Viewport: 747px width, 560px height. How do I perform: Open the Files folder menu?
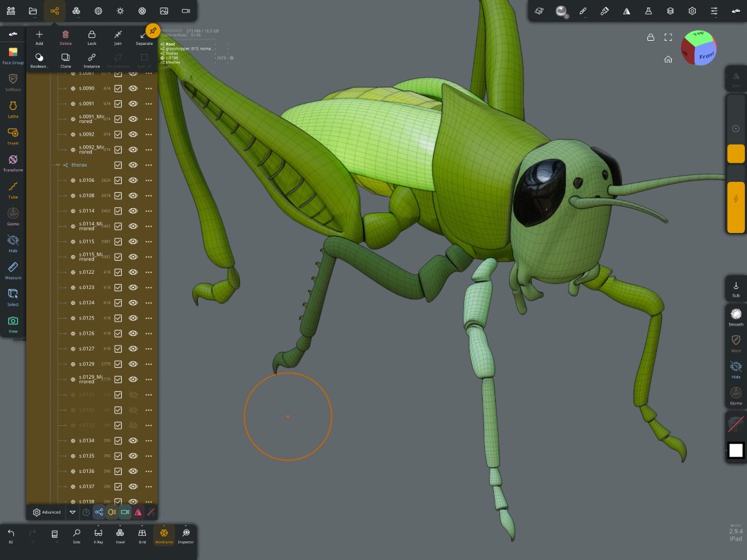pyautogui.click(x=33, y=11)
